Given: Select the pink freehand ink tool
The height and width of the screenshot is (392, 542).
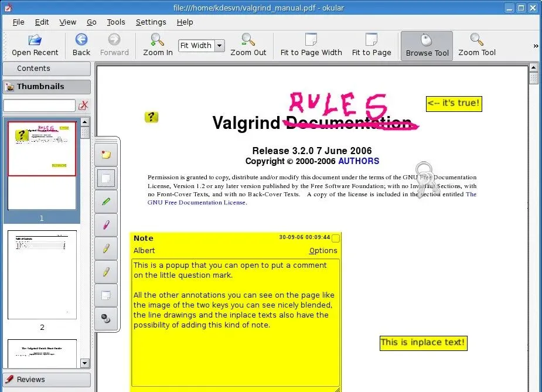Looking at the screenshot, I should [x=106, y=225].
